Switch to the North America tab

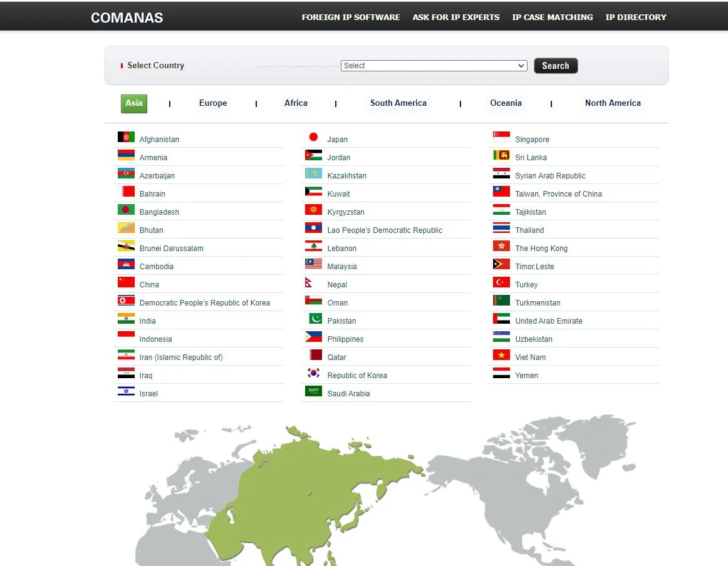(613, 103)
